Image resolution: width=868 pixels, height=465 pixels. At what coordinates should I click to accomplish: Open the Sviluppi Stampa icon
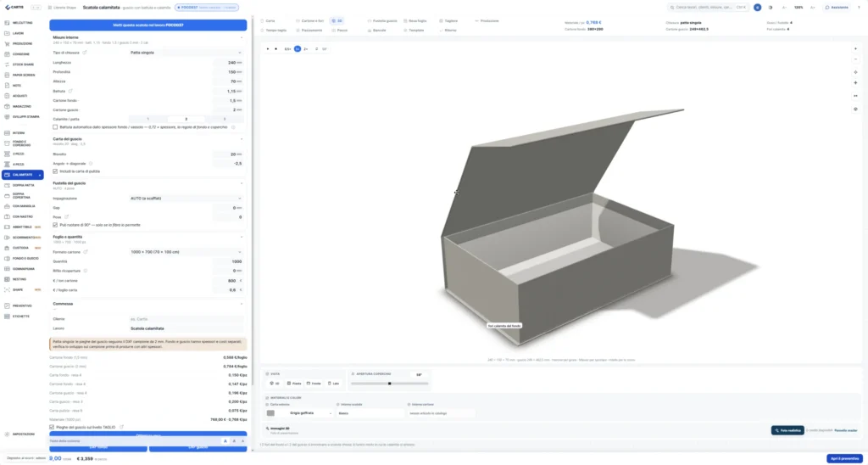point(7,117)
